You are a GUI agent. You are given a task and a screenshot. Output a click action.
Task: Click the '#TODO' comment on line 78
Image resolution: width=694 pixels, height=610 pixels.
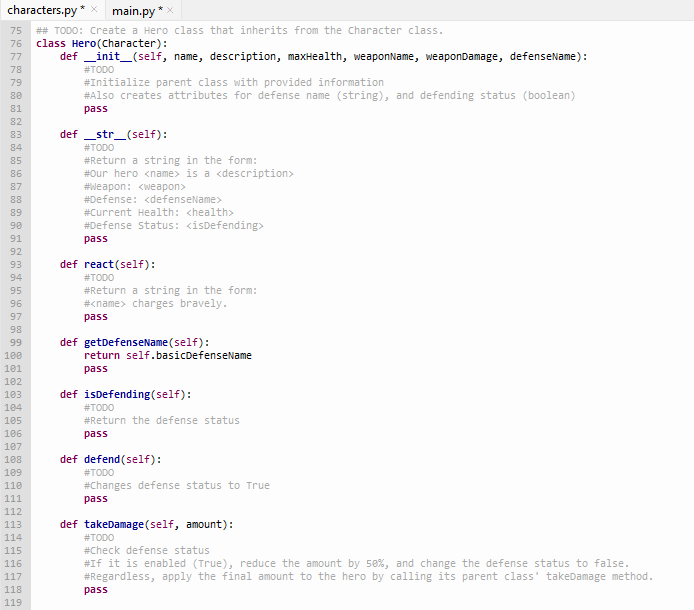(99, 69)
